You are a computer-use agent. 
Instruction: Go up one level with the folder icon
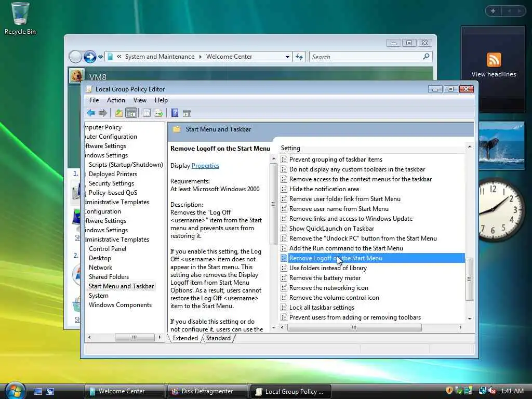tap(119, 113)
